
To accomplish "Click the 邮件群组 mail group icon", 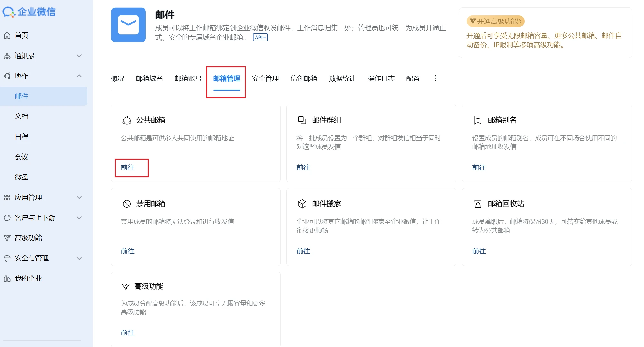I will point(302,120).
